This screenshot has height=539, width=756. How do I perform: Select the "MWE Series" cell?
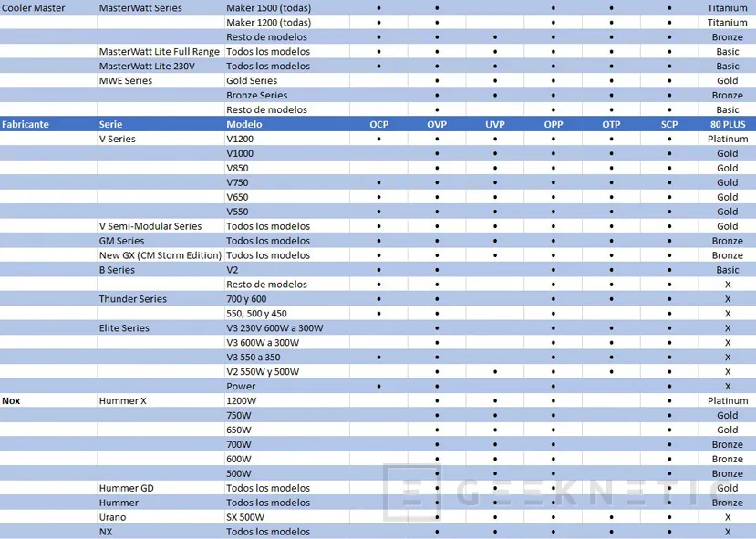[125, 80]
